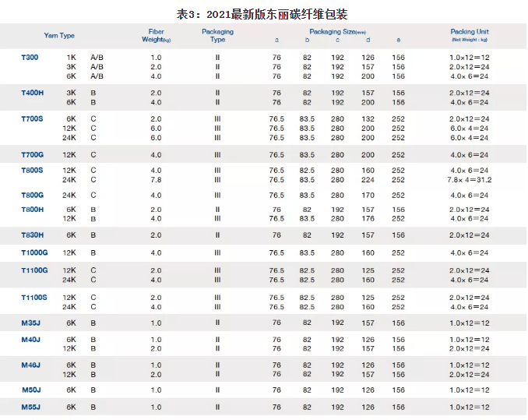528x420 pixels.
Task: Select the Fiber Weight column header
Action: (157, 35)
